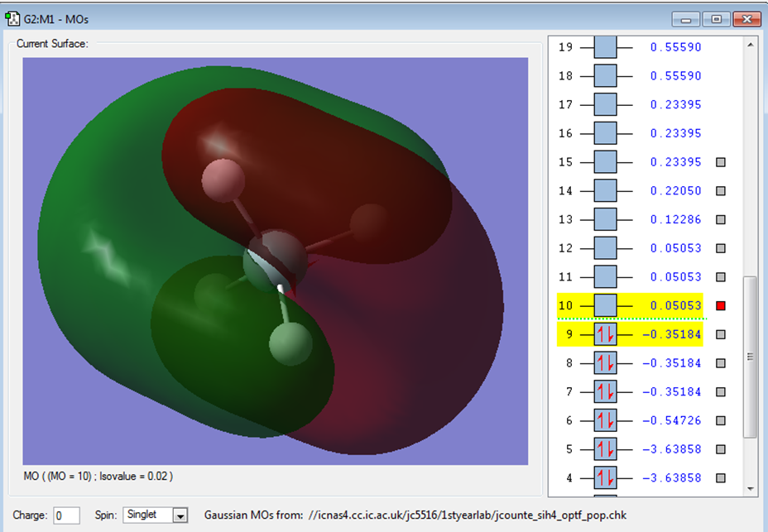This screenshot has width=768, height=532.
Task: Click energy -3.63858 for MO 4
Action: coord(671,478)
